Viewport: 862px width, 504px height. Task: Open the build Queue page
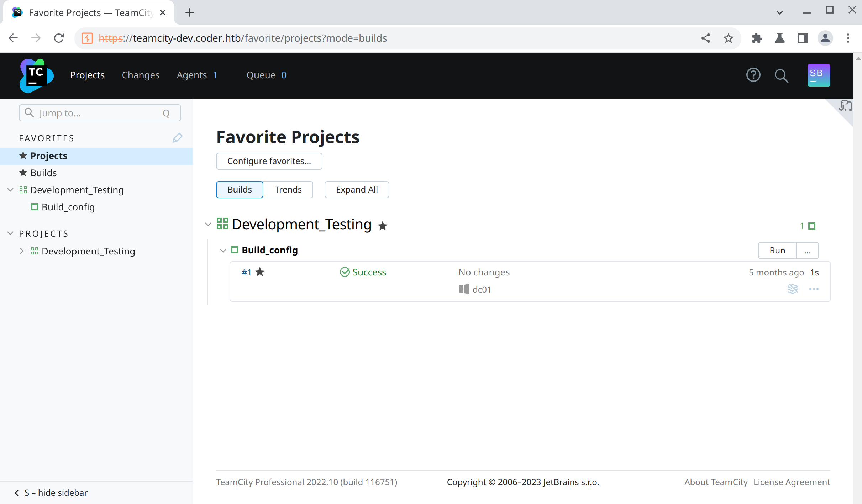(266, 75)
